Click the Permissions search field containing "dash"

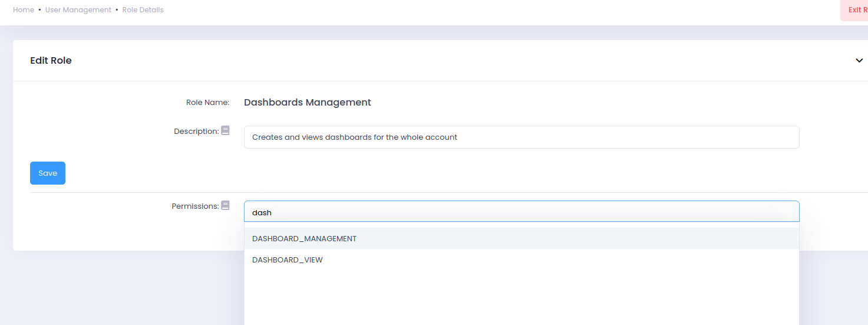tap(521, 212)
